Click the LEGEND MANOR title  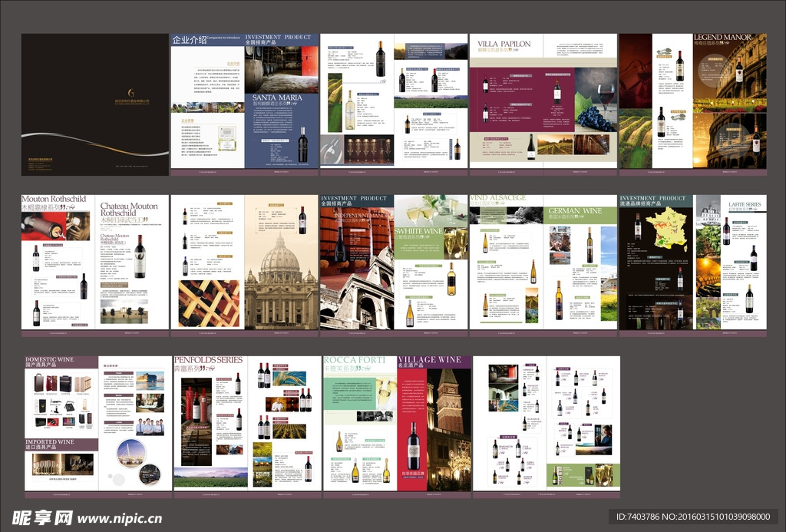729,37
